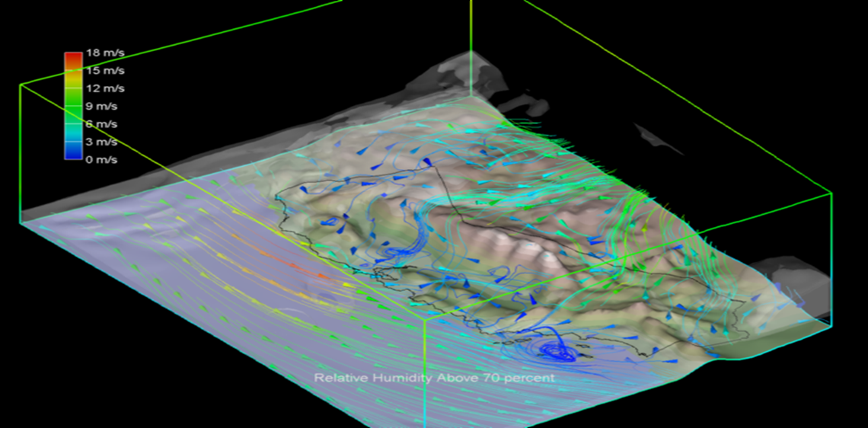Click the "6 m/s" legend label
Image resolution: width=868 pixels, height=428 pixels.
coord(103,124)
